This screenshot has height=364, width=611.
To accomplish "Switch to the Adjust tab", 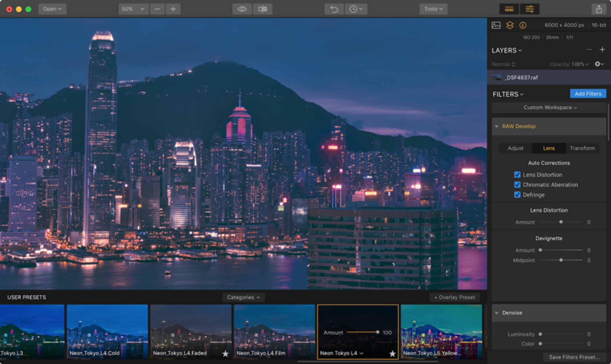I will pyautogui.click(x=515, y=148).
